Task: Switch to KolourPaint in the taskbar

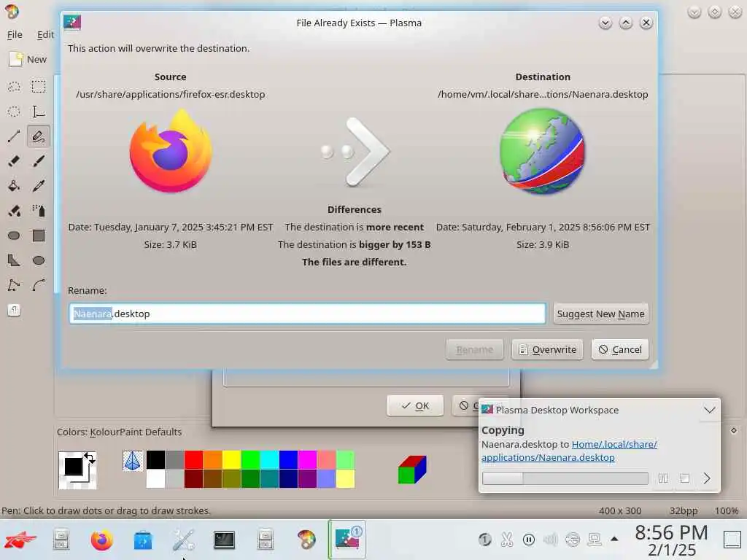Action: tap(306, 540)
